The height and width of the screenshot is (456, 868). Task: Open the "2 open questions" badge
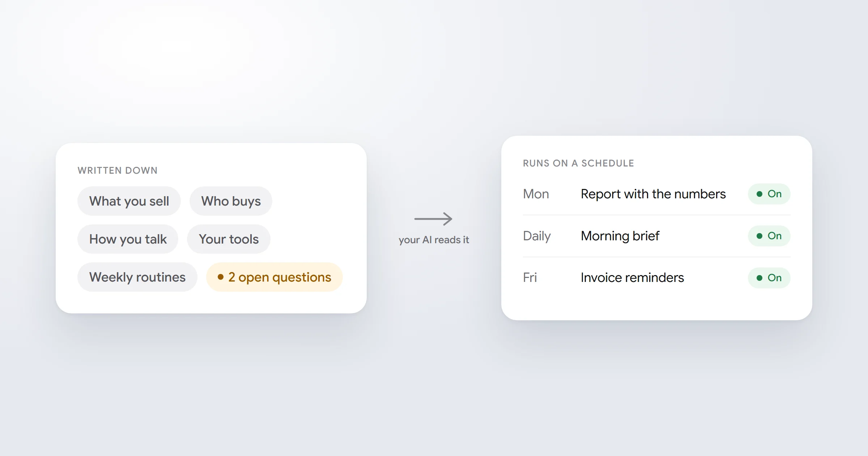tap(275, 277)
